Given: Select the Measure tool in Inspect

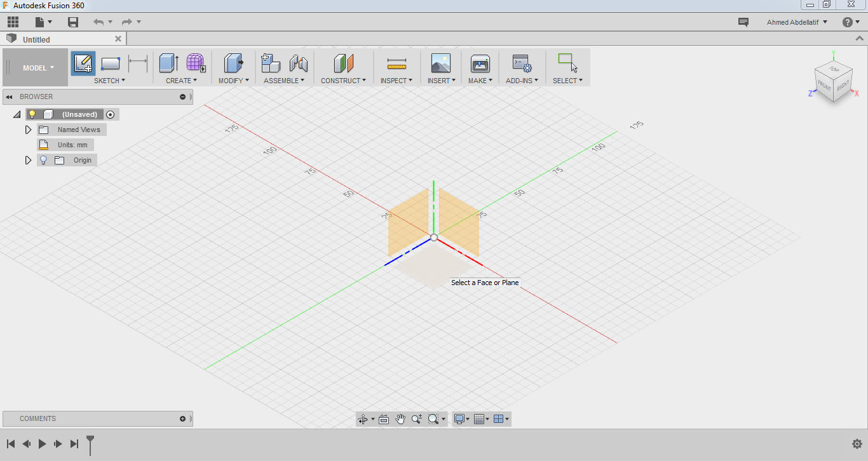Looking at the screenshot, I should tap(397, 63).
